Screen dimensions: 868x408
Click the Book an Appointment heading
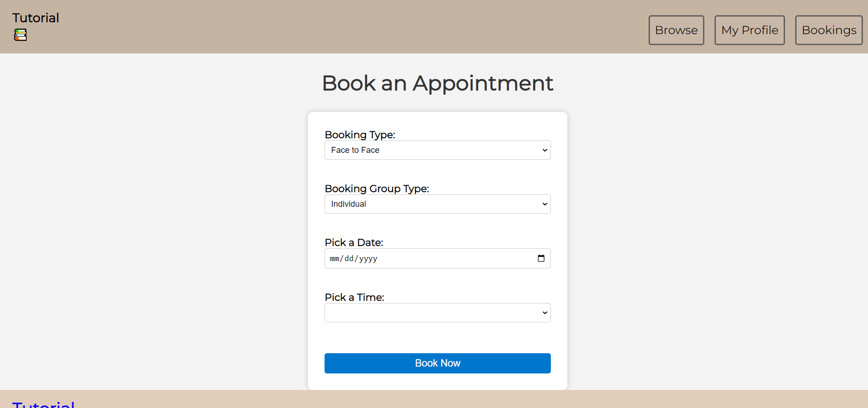[x=437, y=83]
